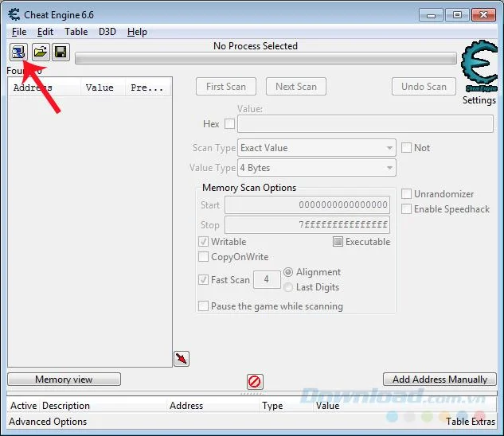Click Add Address Manually button
The height and width of the screenshot is (436, 504).
pyautogui.click(x=440, y=380)
